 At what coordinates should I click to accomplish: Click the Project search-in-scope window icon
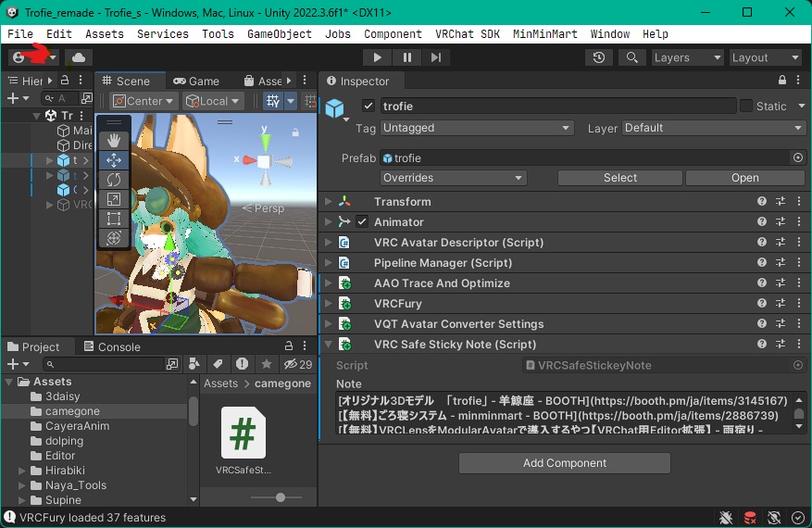coord(172,364)
